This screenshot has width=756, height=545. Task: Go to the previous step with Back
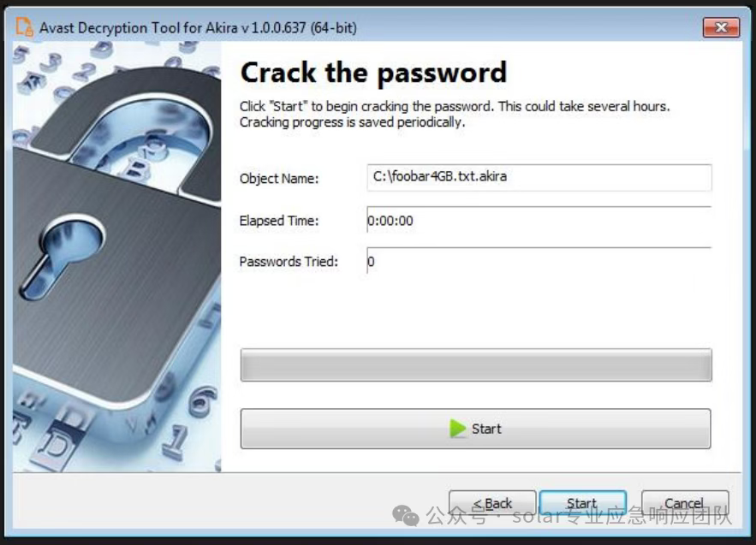tap(491, 503)
